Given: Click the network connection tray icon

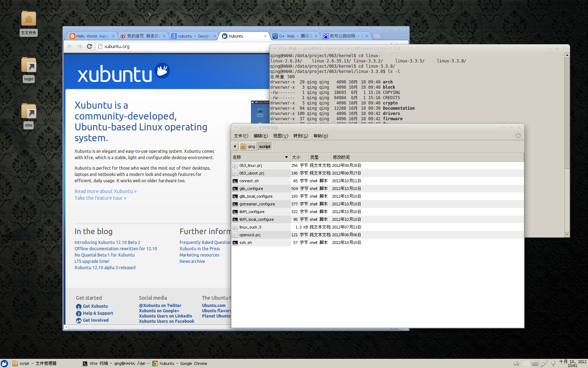Looking at the screenshot, I should (544, 363).
